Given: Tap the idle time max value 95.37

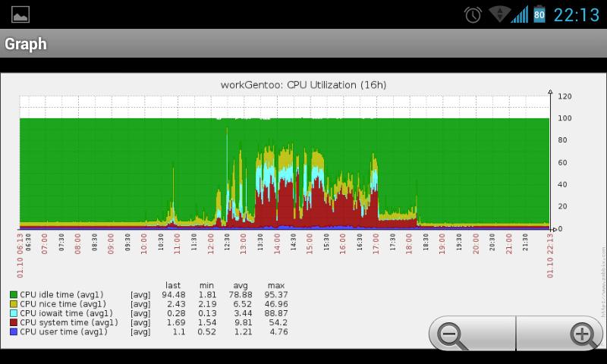Looking at the screenshot, I should pos(276,295).
